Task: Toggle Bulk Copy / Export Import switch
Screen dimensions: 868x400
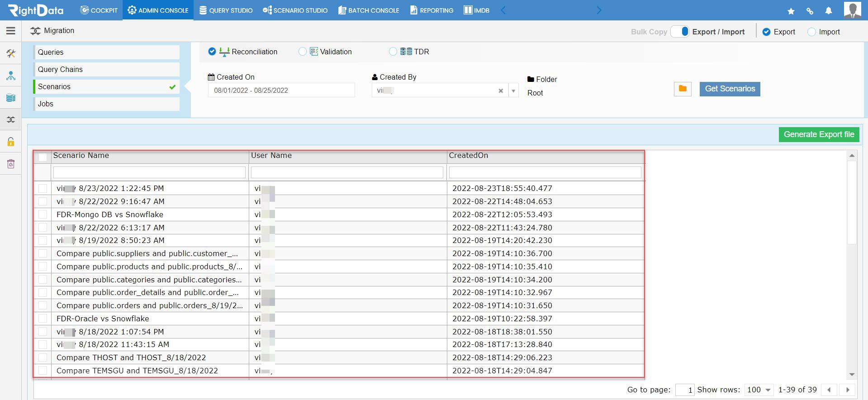Action: pyautogui.click(x=680, y=31)
